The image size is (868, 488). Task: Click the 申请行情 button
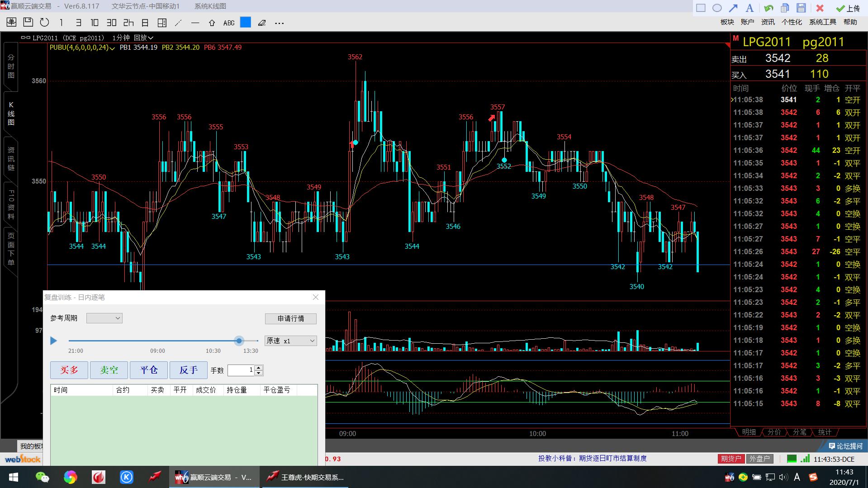[x=290, y=318]
